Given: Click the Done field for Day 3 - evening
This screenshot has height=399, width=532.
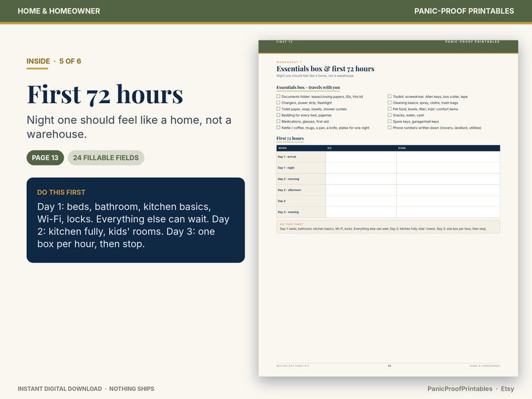Looking at the screenshot, I should pyautogui.click(x=448, y=212).
